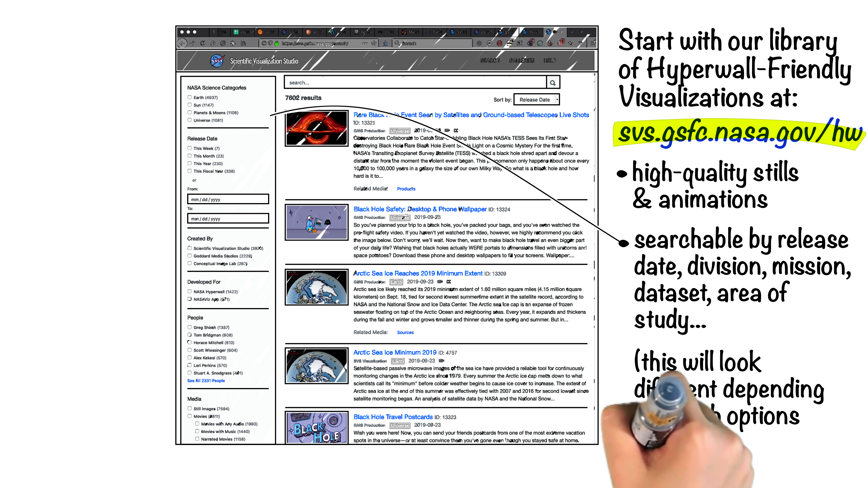Open the Black Hole Safety wallpaper link

point(420,209)
